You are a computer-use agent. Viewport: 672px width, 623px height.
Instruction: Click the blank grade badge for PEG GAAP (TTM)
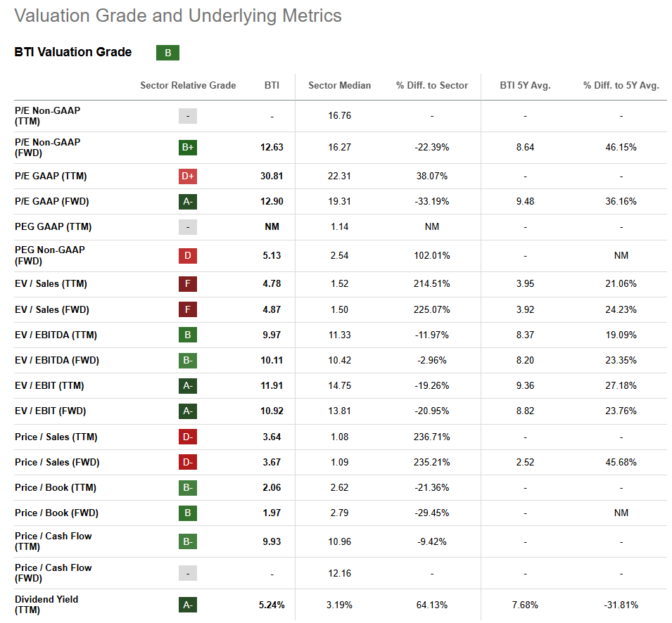tap(188, 227)
